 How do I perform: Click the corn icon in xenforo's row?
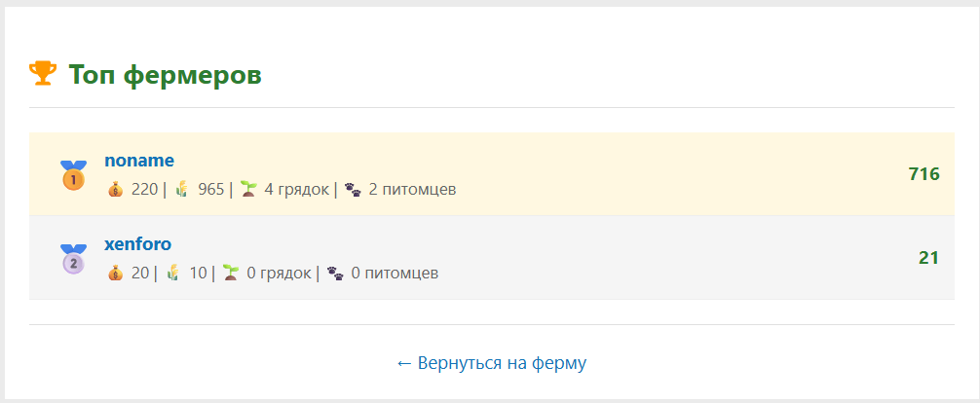[x=173, y=273]
